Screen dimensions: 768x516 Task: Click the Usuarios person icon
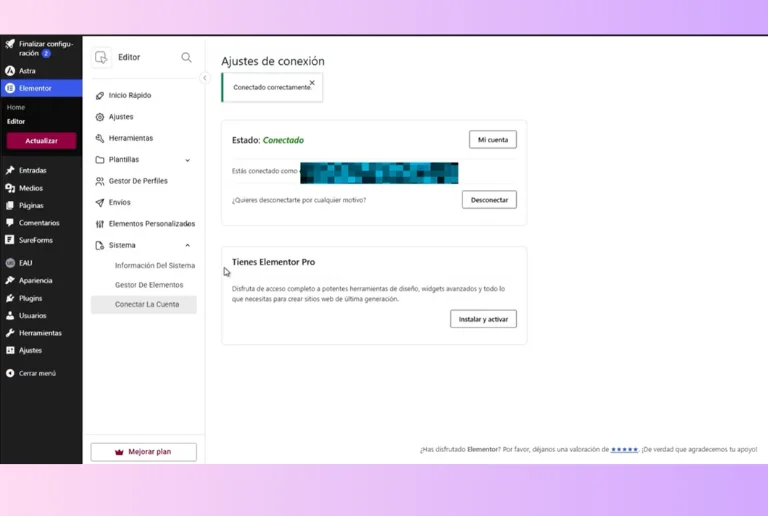point(10,316)
